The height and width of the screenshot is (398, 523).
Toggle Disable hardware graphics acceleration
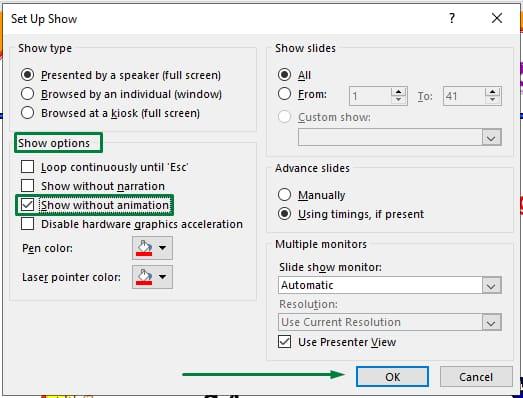tap(27, 224)
